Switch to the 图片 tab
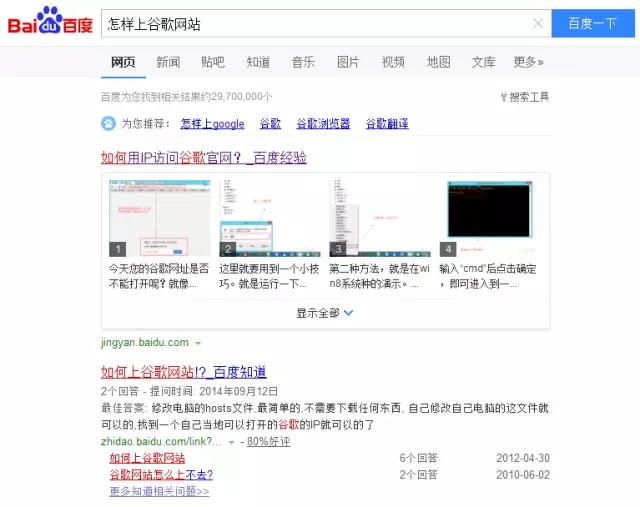The height and width of the screenshot is (507, 640). coord(348,62)
